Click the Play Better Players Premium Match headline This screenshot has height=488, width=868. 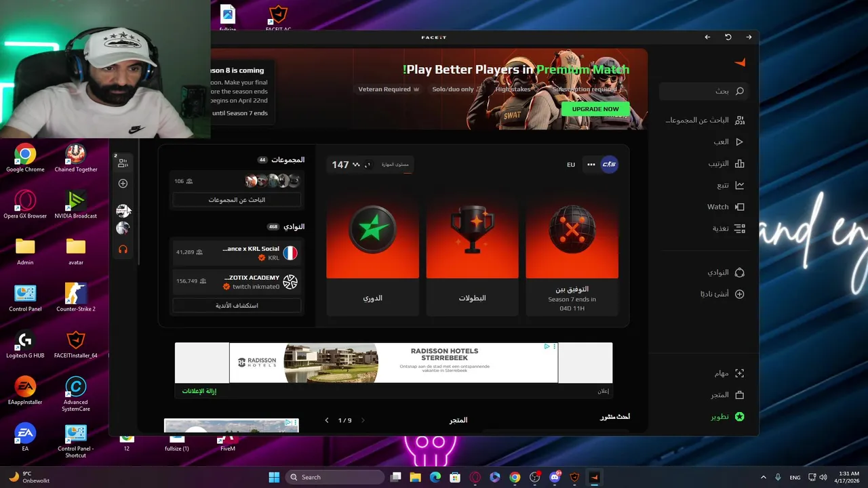[516, 70]
